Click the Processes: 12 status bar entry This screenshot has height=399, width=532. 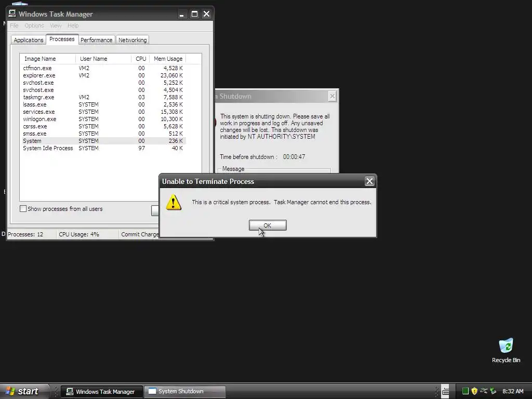[31, 234]
